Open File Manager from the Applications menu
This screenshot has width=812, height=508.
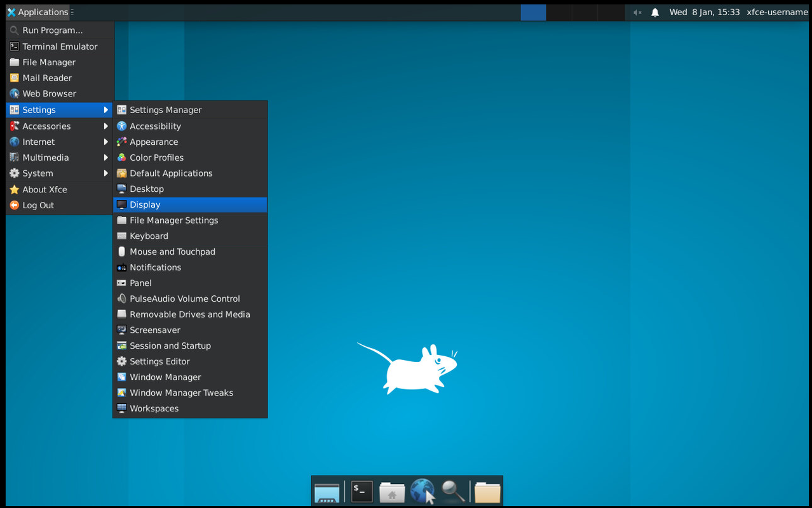coord(60,62)
